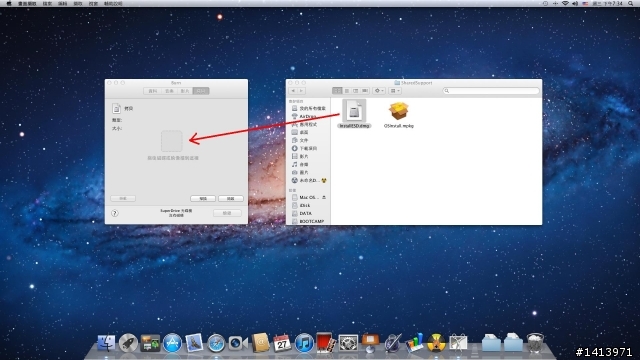Click the disk image drop area in Burn
The image size is (640, 360).
[171, 141]
